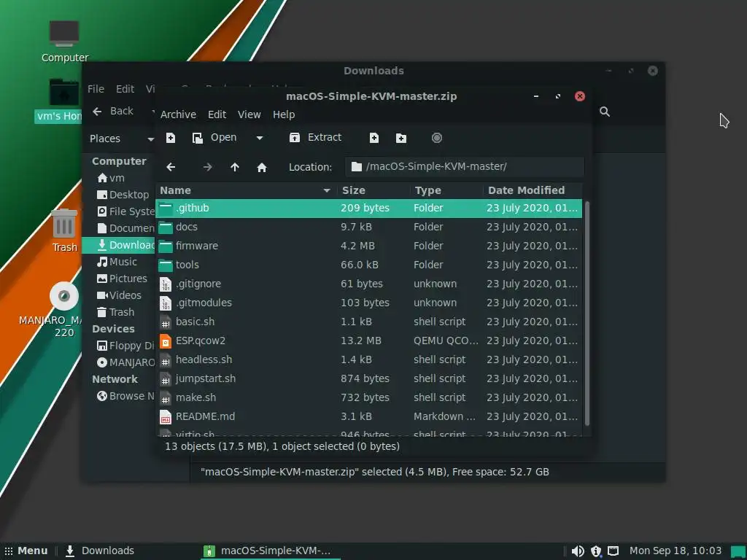Click the file list vertical scrollbar
Image resolution: width=747 pixels, height=560 pixels.
click(x=587, y=314)
